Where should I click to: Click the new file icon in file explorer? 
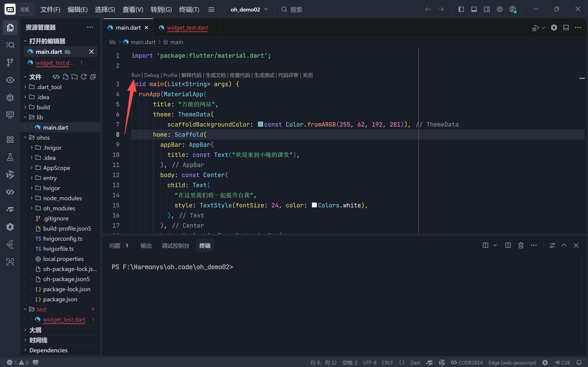coord(65,77)
